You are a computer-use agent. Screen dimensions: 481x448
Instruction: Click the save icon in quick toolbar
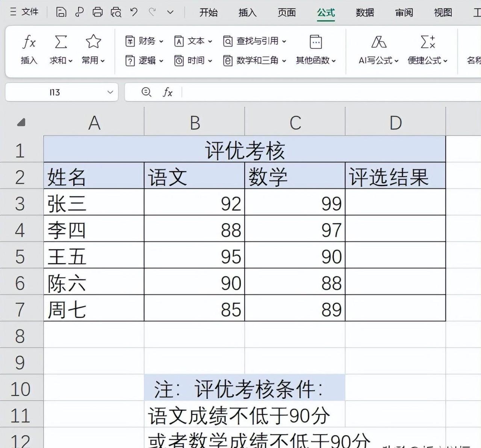pos(61,12)
